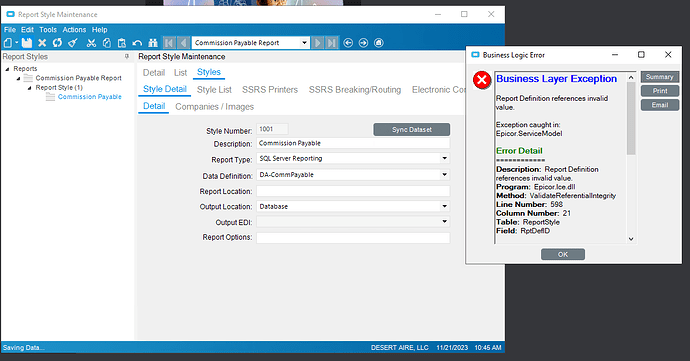Open the Report Type dropdown
Viewport: 690px width, 361px height.
444,158
